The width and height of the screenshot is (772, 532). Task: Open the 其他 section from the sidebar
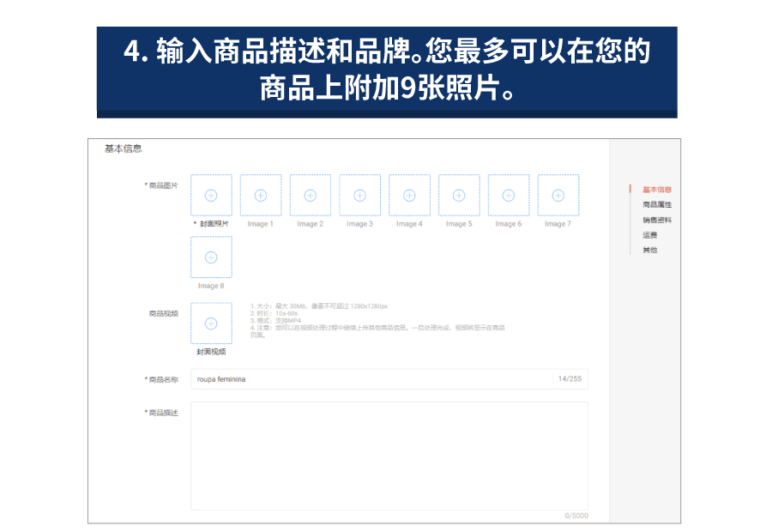648,250
